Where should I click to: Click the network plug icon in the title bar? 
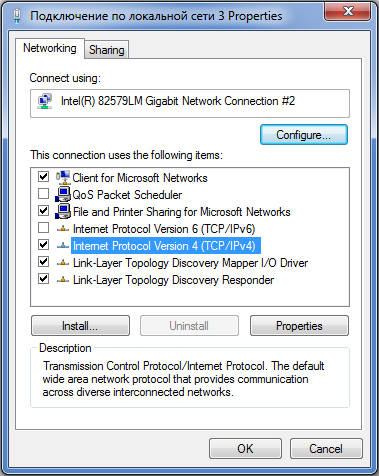tap(17, 16)
